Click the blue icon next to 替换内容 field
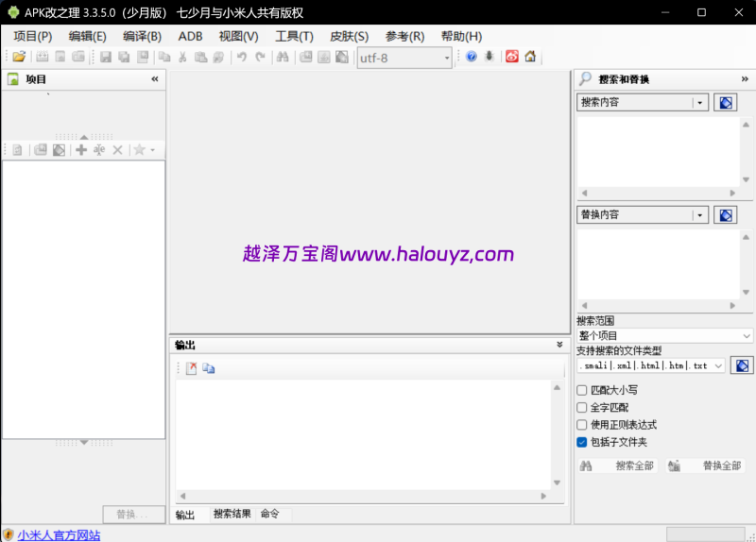 coord(726,215)
